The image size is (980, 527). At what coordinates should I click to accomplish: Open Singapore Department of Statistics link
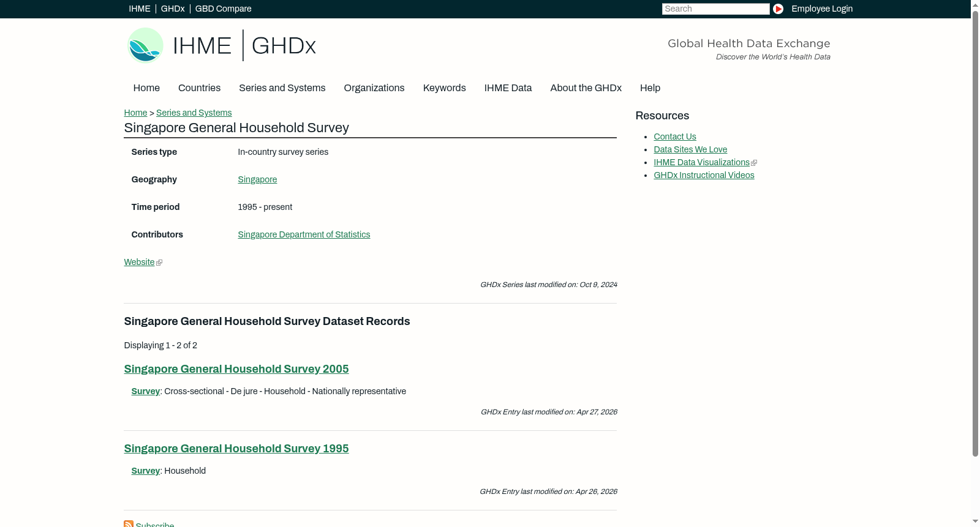(304, 234)
